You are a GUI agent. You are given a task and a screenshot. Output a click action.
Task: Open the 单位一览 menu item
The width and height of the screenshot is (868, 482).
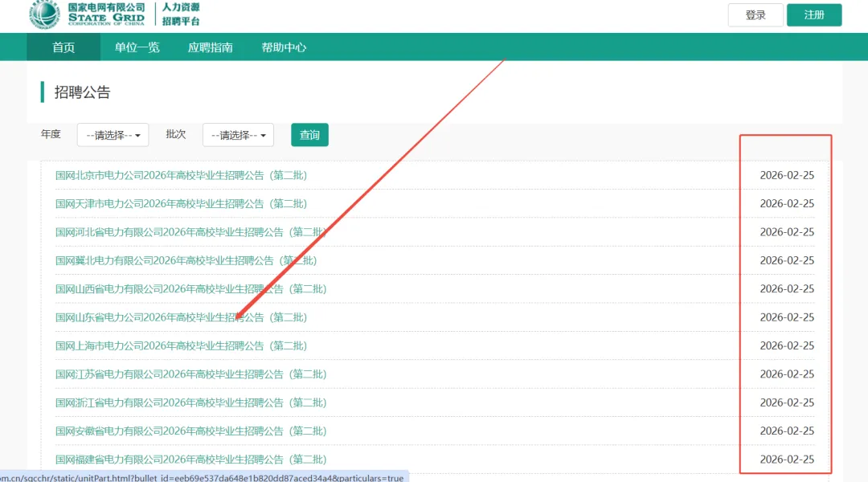click(x=137, y=47)
